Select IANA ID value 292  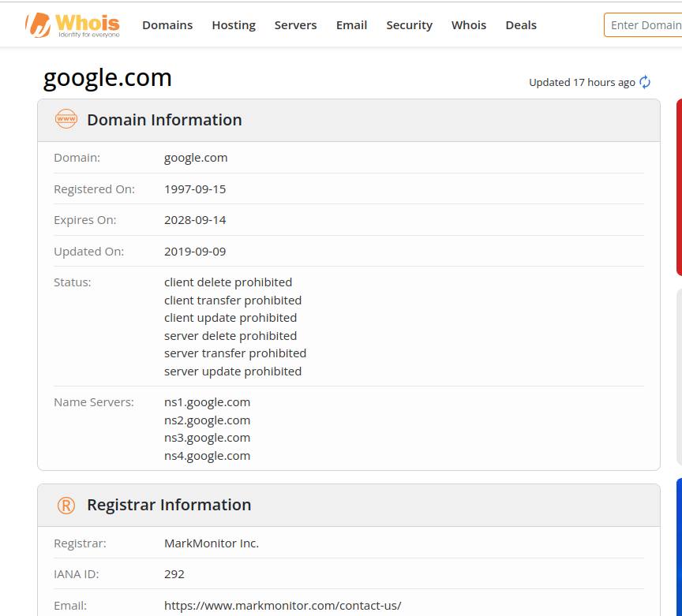click(x=174, y=574)
